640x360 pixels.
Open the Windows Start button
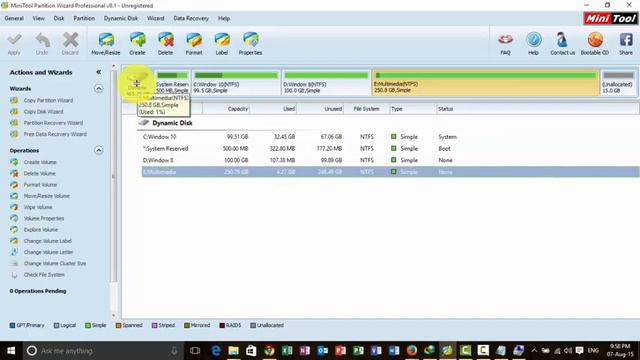coord(11,351)
